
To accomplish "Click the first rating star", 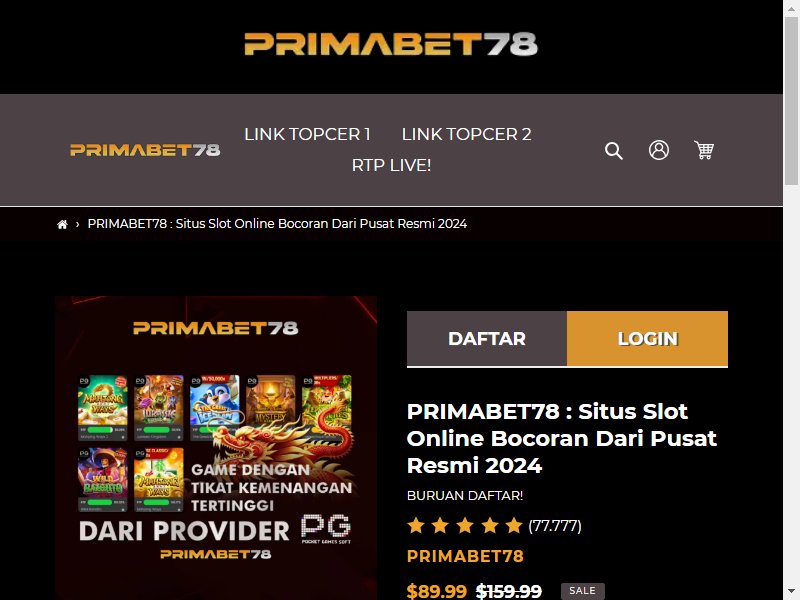I will tap(416, 525).
